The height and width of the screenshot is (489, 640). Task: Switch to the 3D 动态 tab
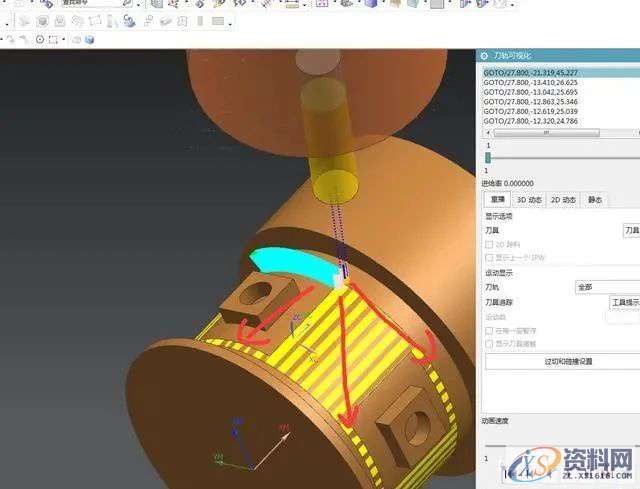point(529,200)
